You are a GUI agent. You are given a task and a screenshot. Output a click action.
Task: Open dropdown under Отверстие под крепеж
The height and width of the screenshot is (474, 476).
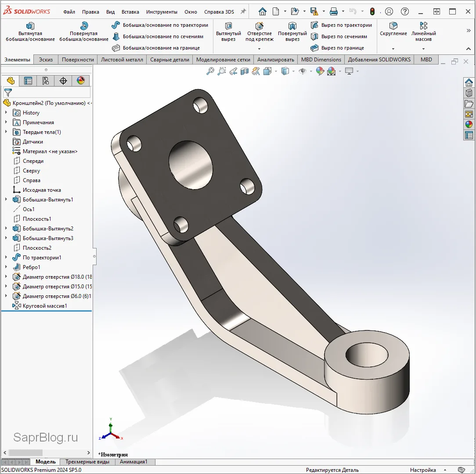[x=259, y=49]
